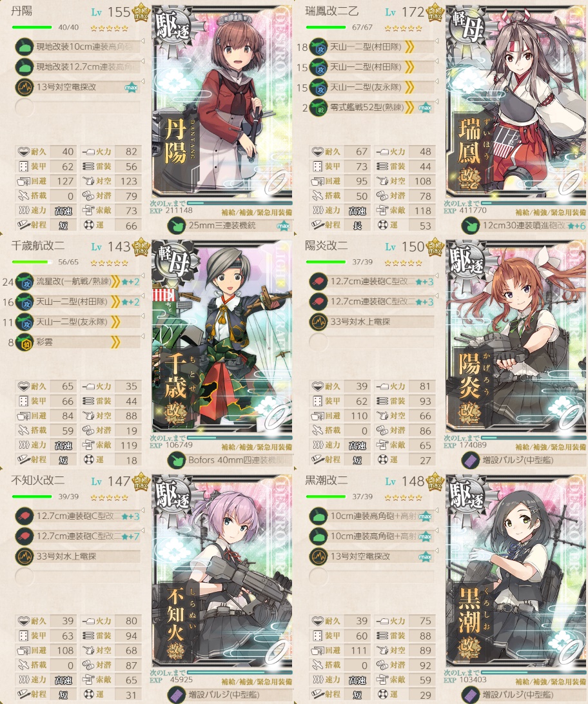The width and height of the screenshot is (588, 704).
Task: Click the 13号対空電探改 radar icon on 丹陽
Action: pos(24,87)
